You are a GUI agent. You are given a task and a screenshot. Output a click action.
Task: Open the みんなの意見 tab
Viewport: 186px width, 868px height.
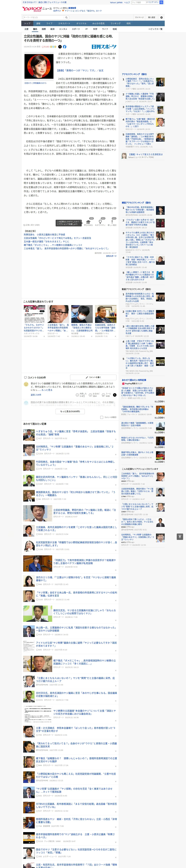pos(98,24)
